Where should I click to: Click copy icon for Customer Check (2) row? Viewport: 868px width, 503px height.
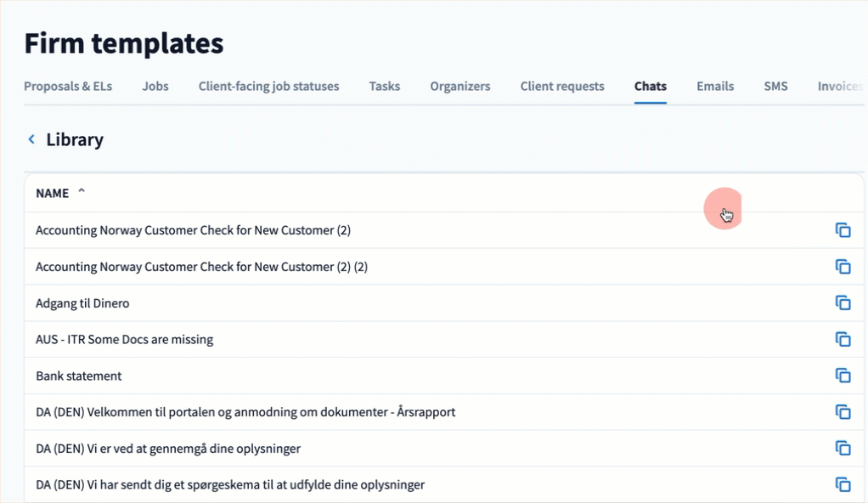point(843,230)
